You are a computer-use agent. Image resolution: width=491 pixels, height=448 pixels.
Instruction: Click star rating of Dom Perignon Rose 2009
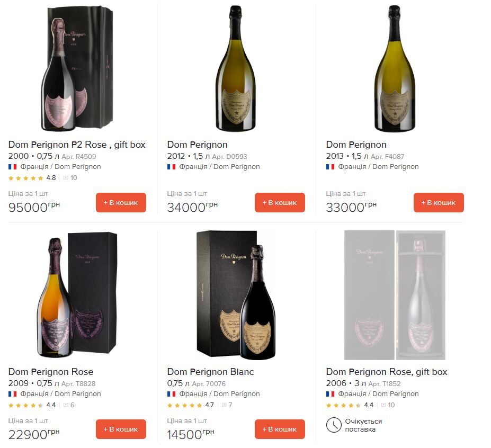(x=26, y=405)
